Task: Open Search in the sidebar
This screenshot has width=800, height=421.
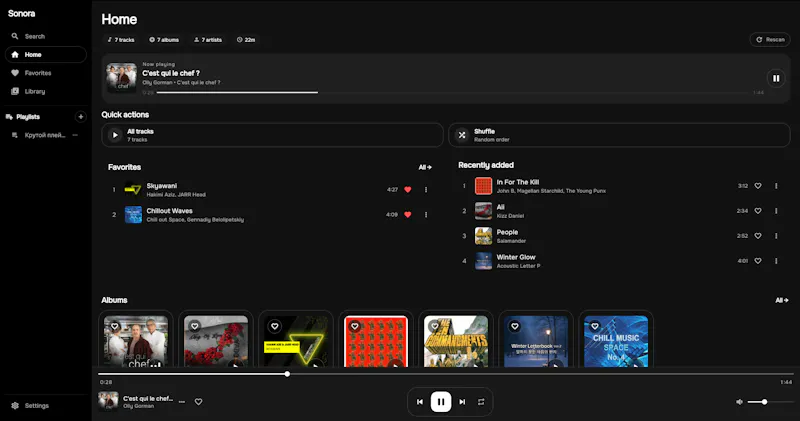Action: (x=45, y=36)
